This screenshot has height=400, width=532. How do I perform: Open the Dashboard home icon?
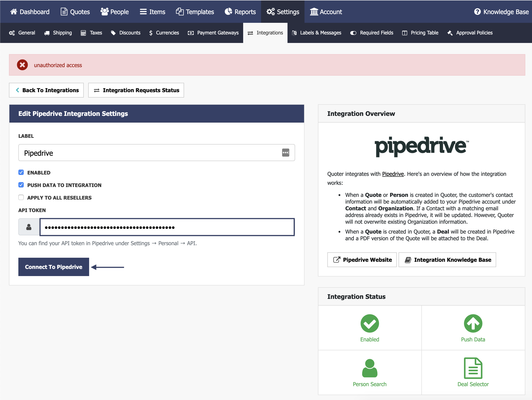[x=14, y=12]
